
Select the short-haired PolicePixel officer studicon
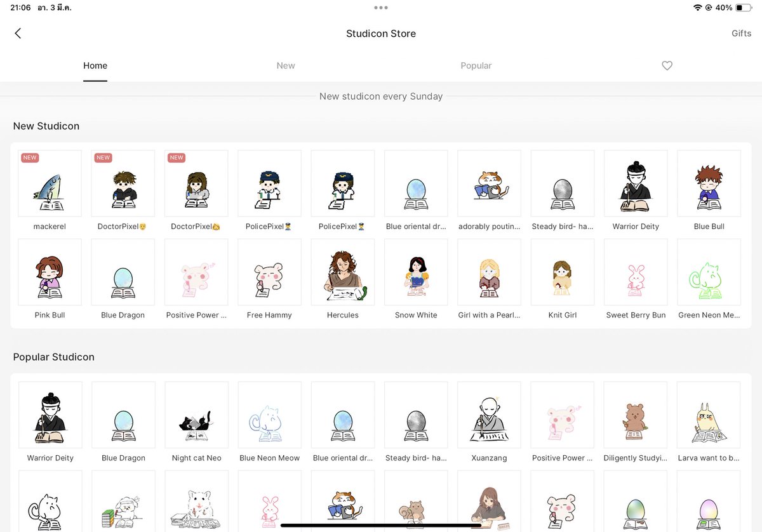tap(270, 183)
